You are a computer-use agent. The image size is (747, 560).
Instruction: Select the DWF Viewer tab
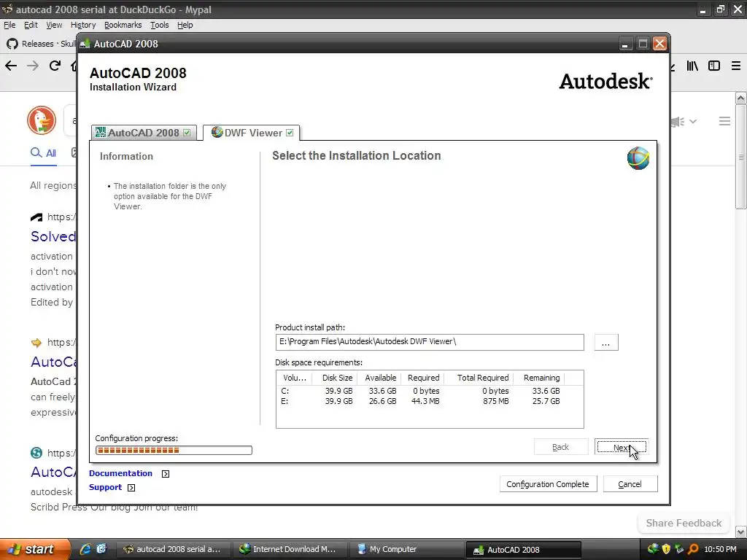pos(253,133)
